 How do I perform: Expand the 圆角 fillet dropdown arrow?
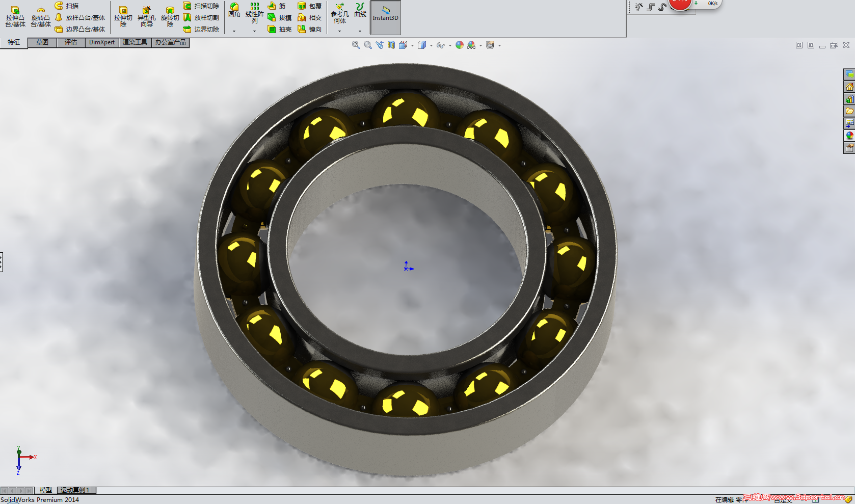234,31
